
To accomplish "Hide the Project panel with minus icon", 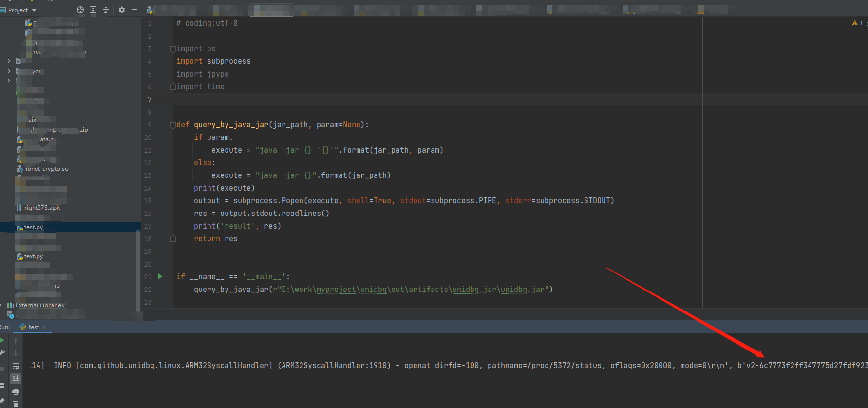I will click(x=134, y=10).
